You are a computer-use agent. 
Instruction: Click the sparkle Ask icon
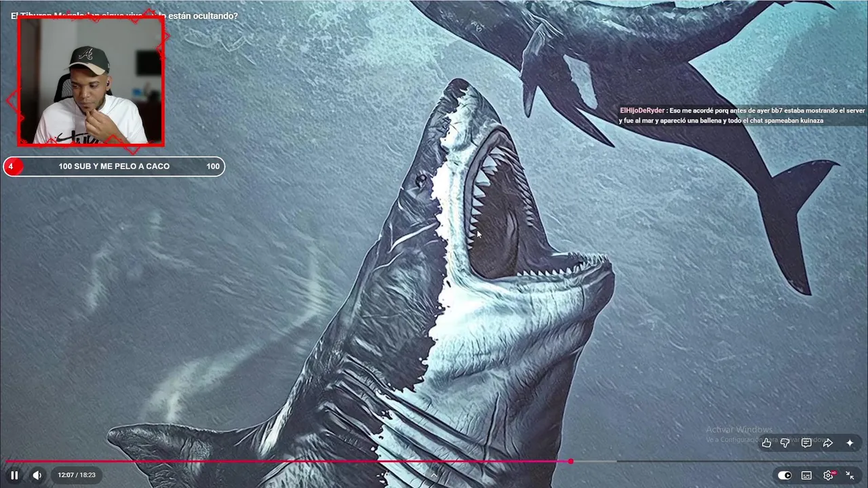850,443
